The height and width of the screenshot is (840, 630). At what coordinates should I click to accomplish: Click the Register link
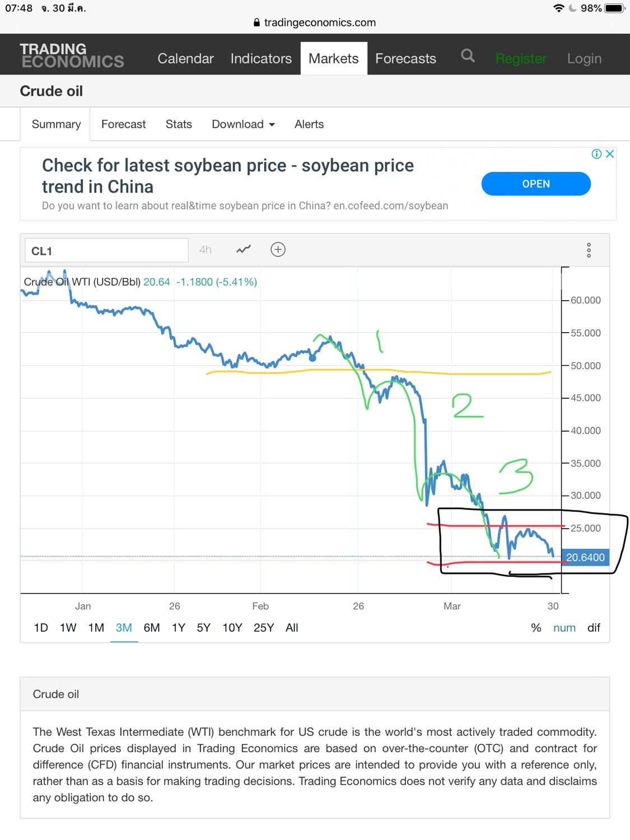point(521,58)
